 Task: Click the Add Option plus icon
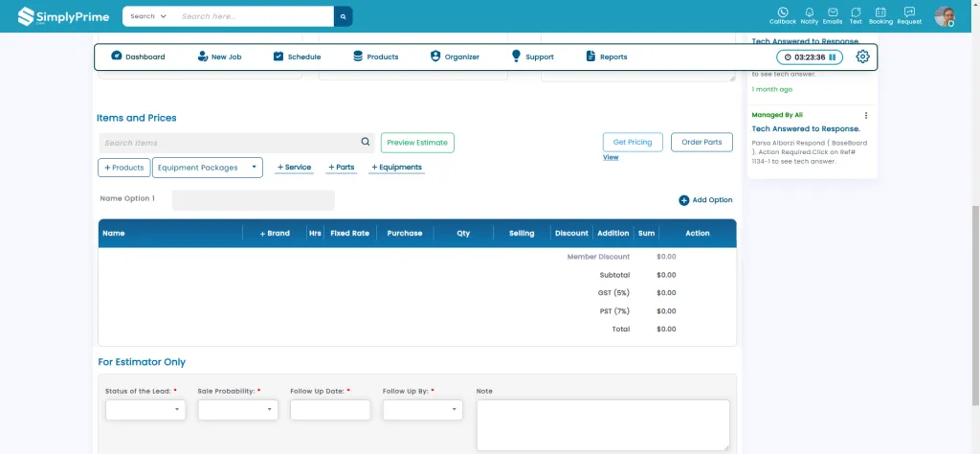(683, 200)
